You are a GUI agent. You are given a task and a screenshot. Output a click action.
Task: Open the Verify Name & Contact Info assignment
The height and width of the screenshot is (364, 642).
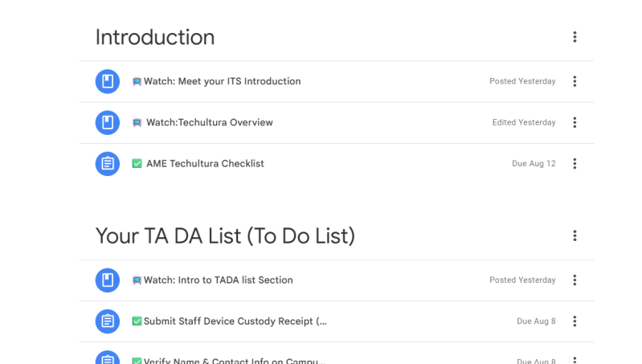pyautogui.click(x=234, y=361)
